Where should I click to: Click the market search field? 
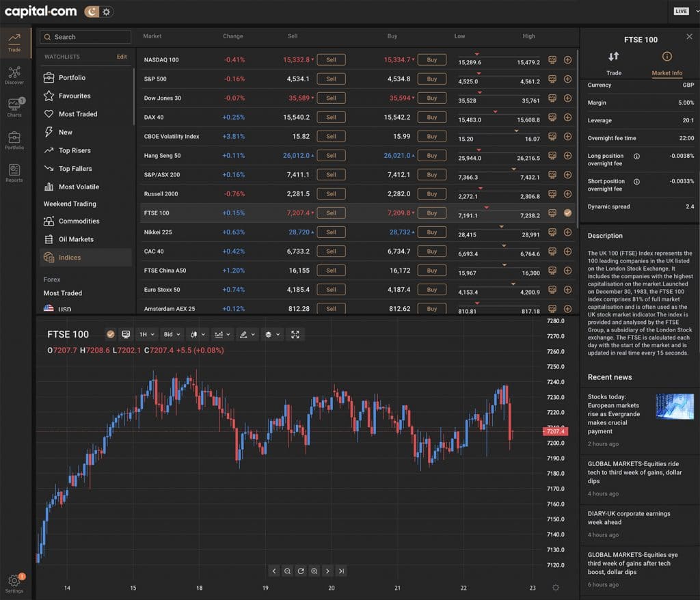point(85,37)
